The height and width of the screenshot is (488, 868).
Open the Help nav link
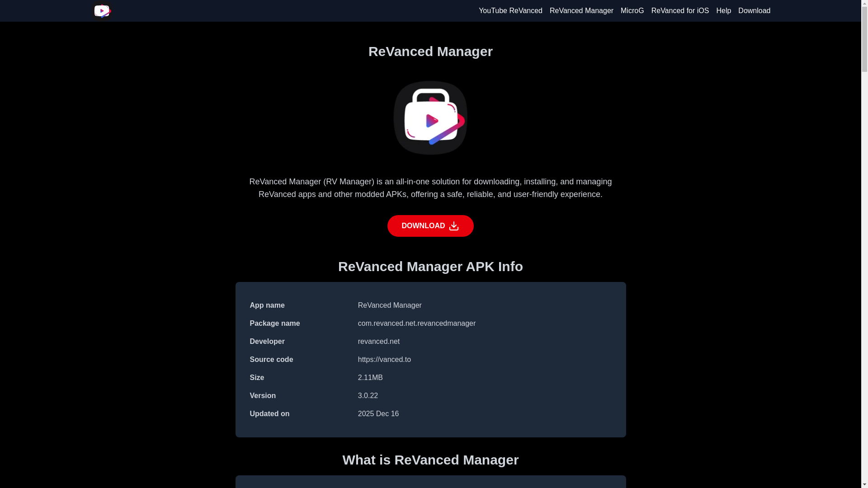[723, 11]
